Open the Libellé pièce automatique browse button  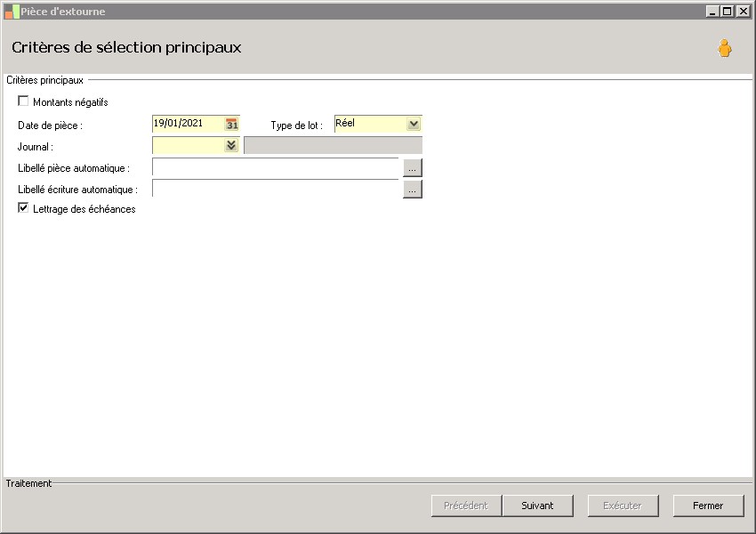(x=412, y=168)
